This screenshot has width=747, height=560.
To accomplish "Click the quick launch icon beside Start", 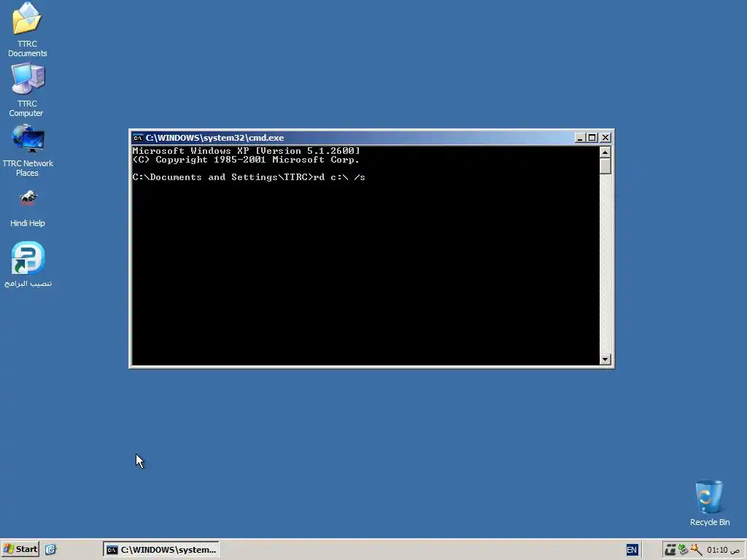I will 50,550.
